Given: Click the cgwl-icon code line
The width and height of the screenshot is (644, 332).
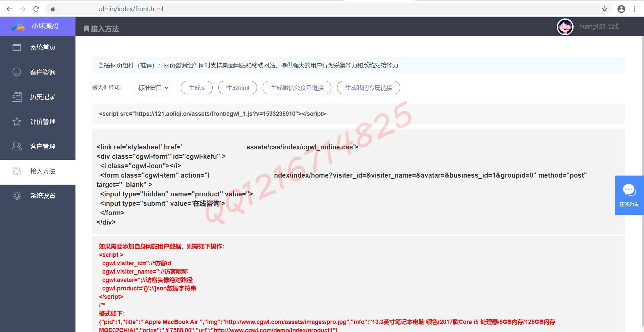Looking at the screenshot, I should click(x=141, y=166).
